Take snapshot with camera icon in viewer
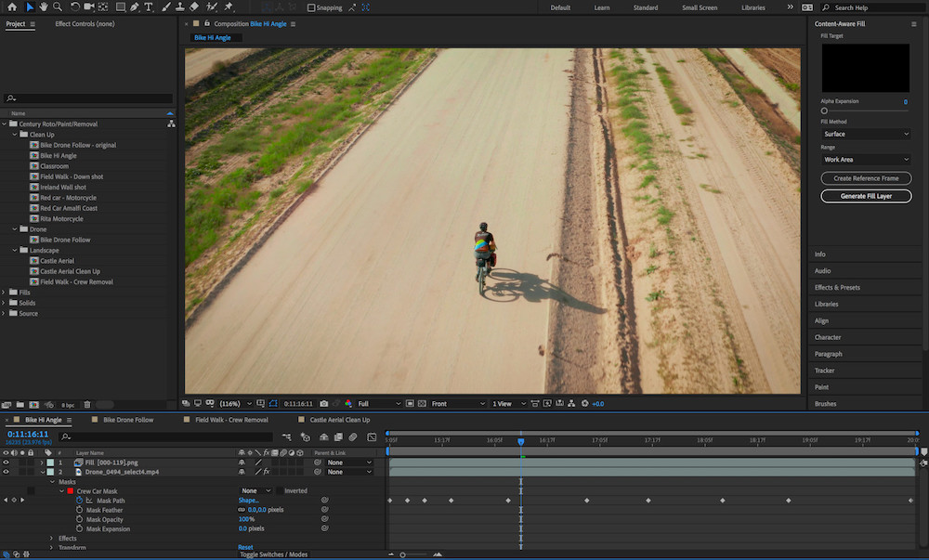Screen dimensions: 929x560 tap(323, 404)
